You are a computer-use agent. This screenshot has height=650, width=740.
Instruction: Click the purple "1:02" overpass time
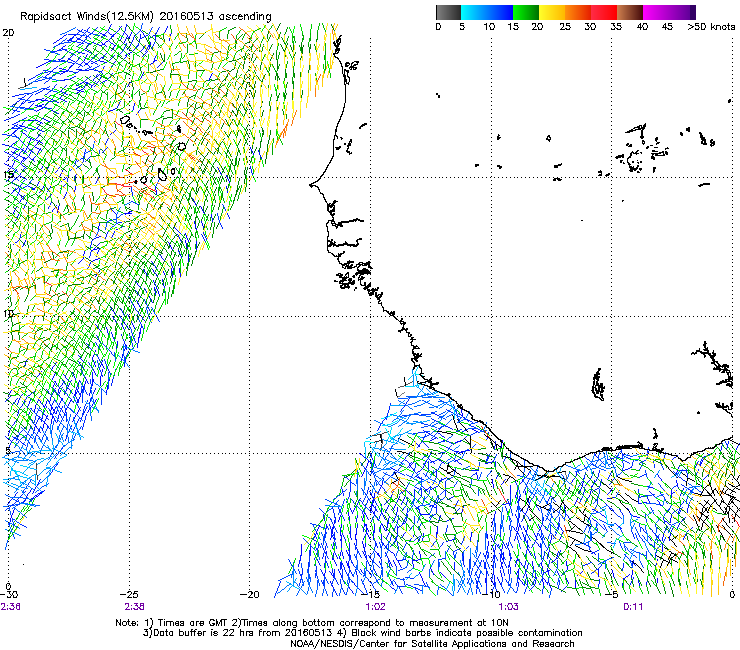pos(375,607)
